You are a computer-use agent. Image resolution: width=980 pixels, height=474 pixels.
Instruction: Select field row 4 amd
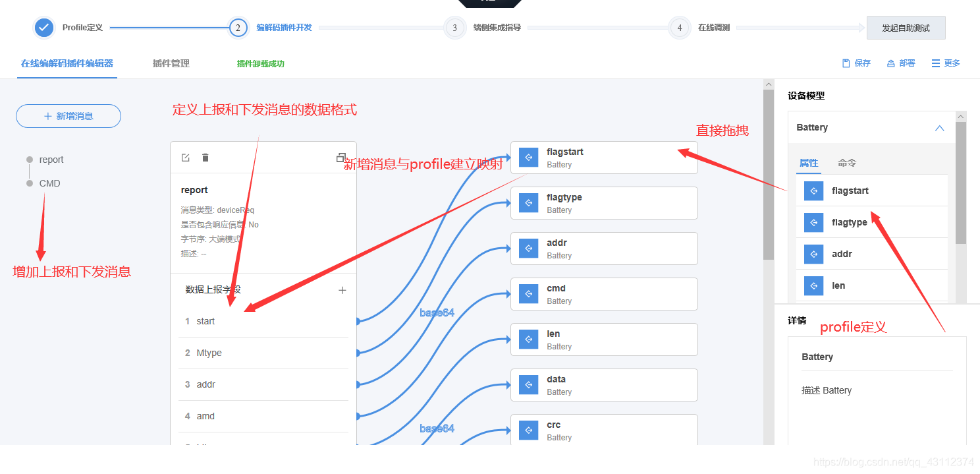263,416
